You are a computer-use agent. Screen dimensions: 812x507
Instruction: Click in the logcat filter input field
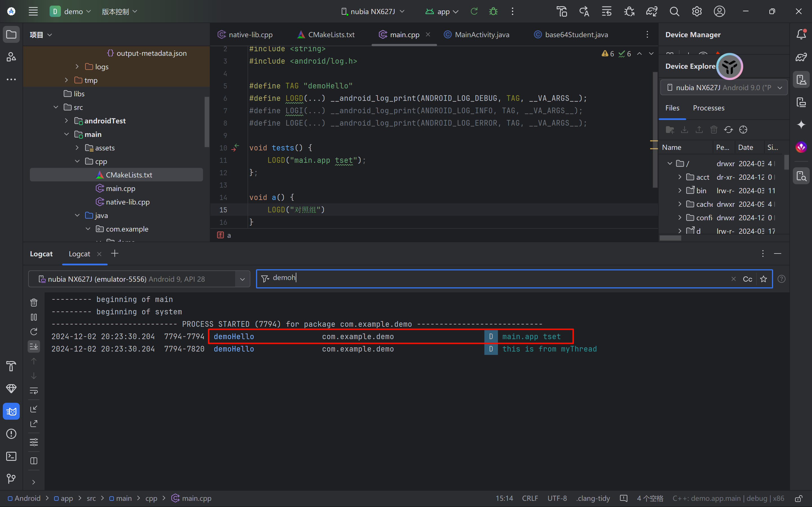click(470, 278)
